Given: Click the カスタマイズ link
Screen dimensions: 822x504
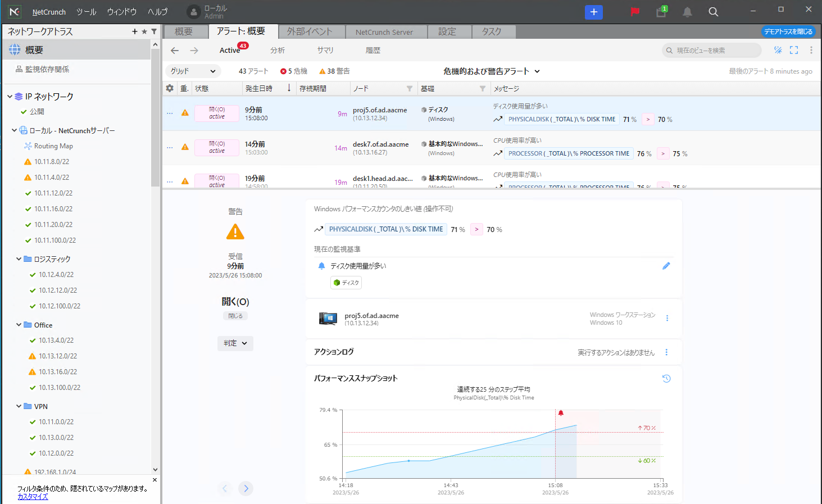Looking at the screenshot, I should click(x=33, y=497).
